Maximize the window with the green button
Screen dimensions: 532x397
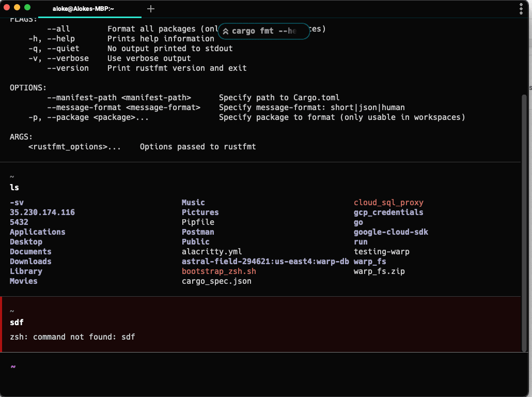pyautogui.click(x=27, y=8)
